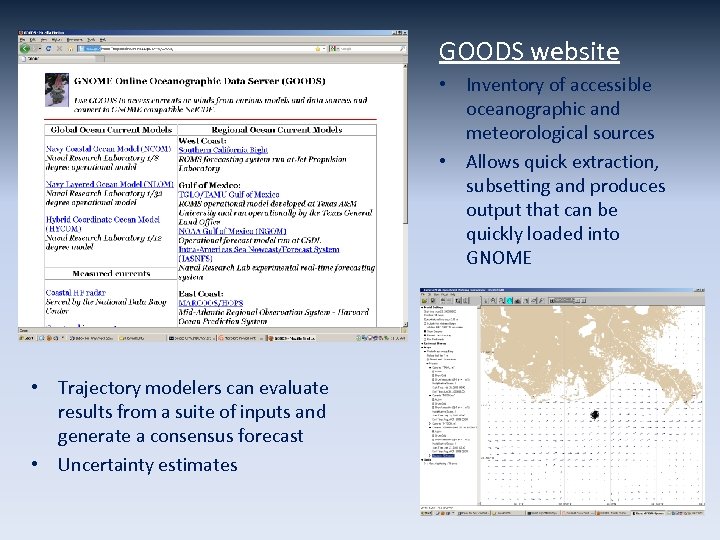Select the highlighted row in GNOME tree

443,456
